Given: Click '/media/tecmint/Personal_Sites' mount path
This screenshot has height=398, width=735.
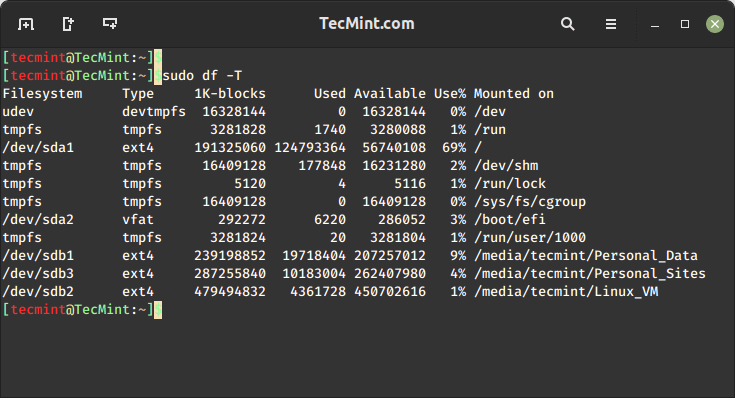Looking at the screenshot, I should coord(590,273).
